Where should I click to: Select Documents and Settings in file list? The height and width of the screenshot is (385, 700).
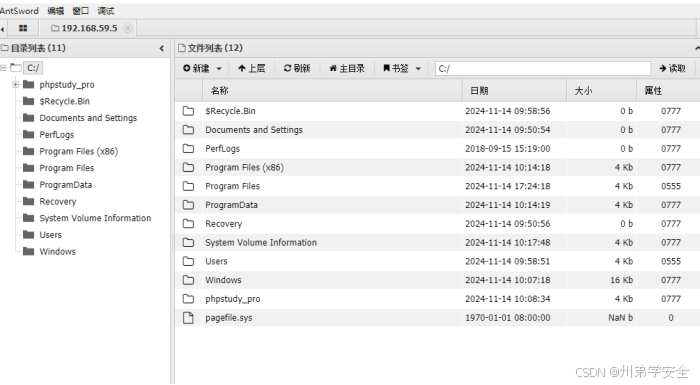click(254, 130)
